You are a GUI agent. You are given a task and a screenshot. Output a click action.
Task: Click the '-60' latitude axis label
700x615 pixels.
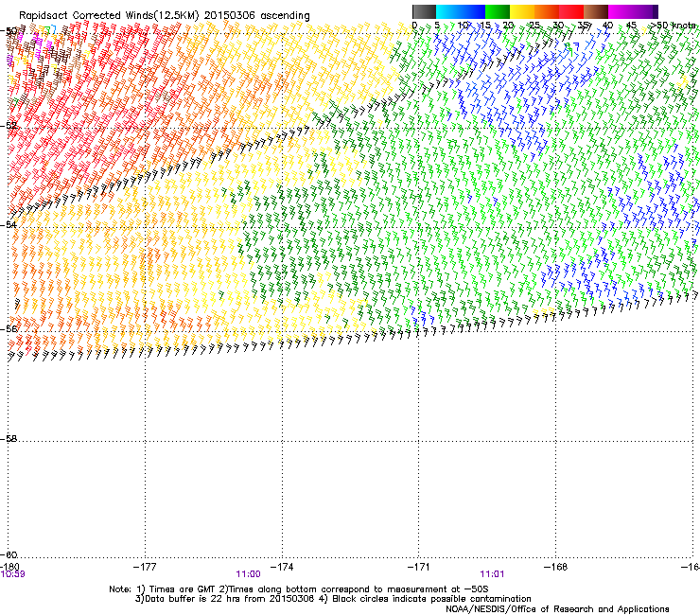click(x=9, y=554)
